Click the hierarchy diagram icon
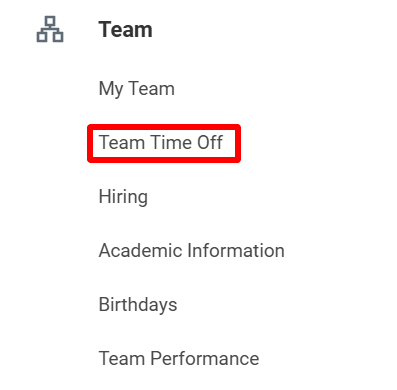This screenshot has height=390, width=397. [x=50, y=29]
